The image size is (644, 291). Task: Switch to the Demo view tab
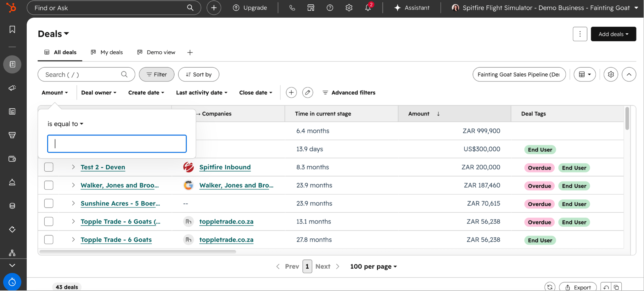click(156, 52)
